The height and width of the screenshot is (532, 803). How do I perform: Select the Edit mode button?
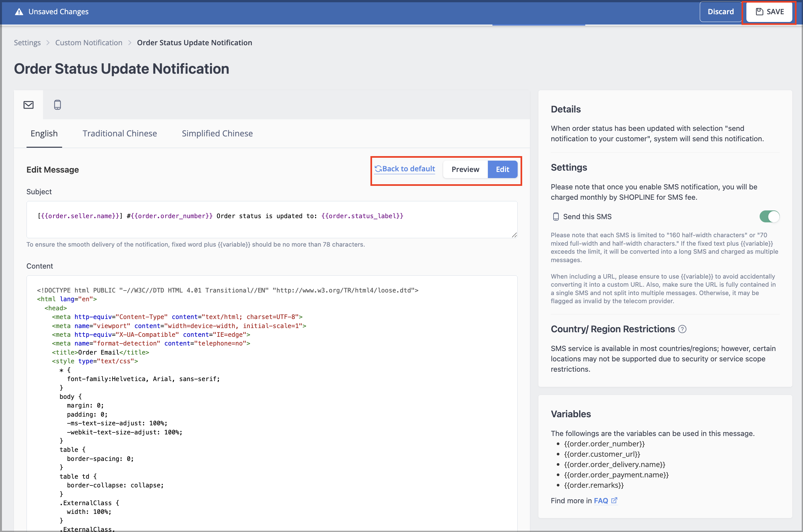[x=502, y=169]
